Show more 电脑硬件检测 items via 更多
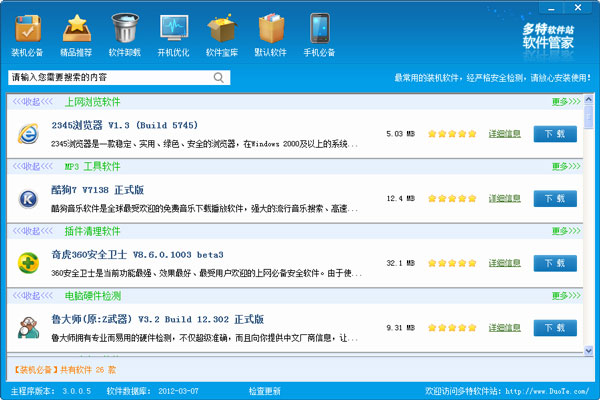This screenshot has height=400, width=600. (x=566, y=296)
